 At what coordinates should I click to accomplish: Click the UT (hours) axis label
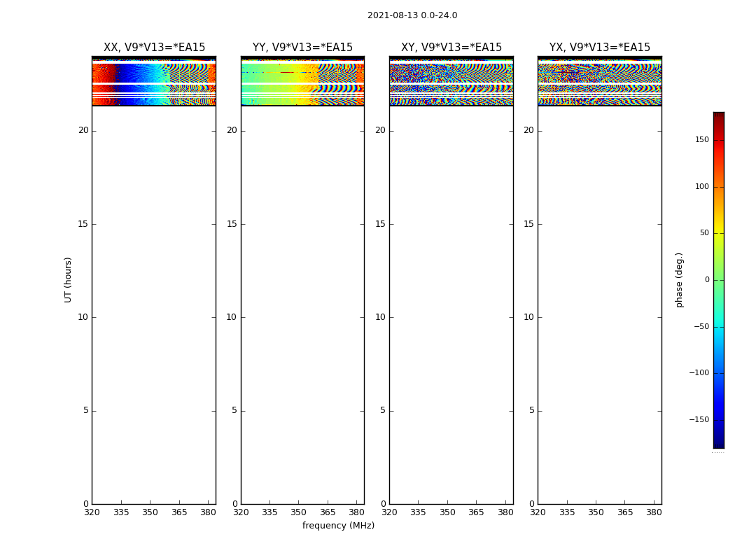(x=68, y=280)
